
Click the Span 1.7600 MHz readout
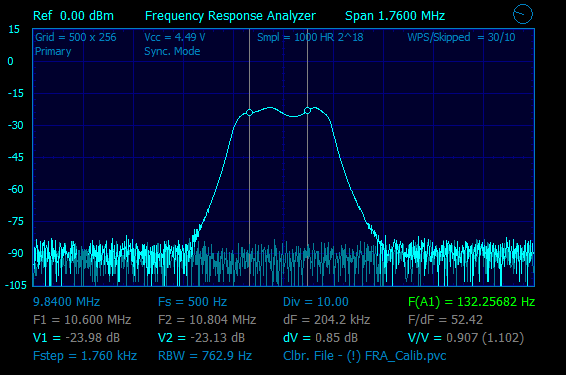[x=395, y=16]
